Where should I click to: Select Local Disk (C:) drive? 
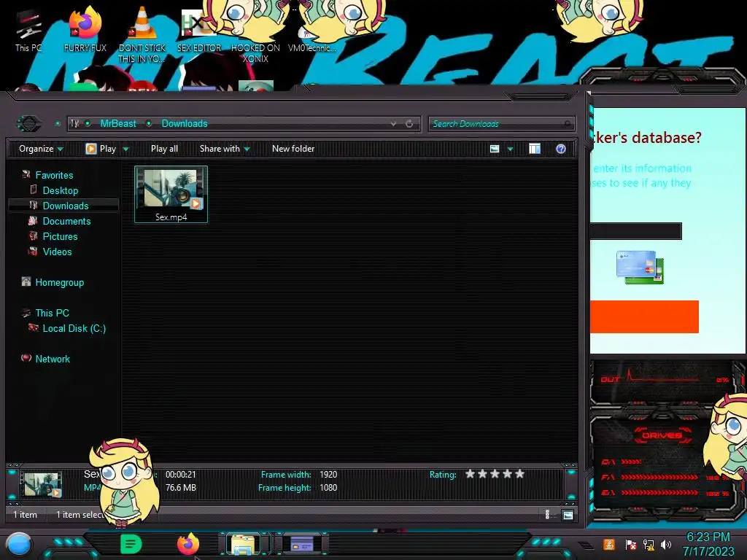[x=74, y=328]
